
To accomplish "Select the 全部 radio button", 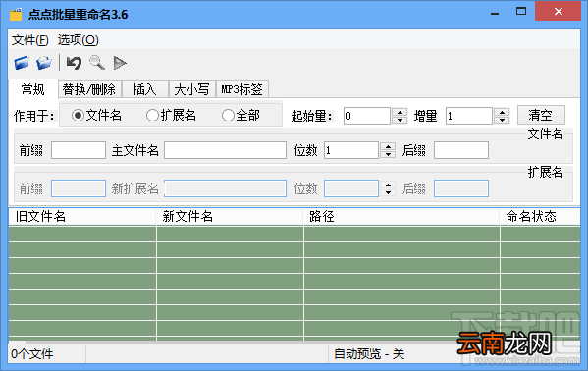I will tap(228, 115).
